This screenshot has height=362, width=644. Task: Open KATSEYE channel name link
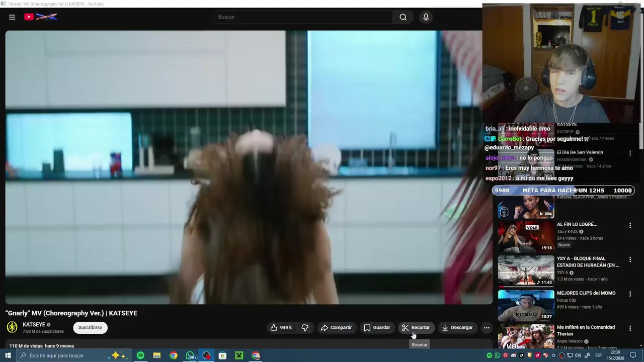[x=34, y=325]
